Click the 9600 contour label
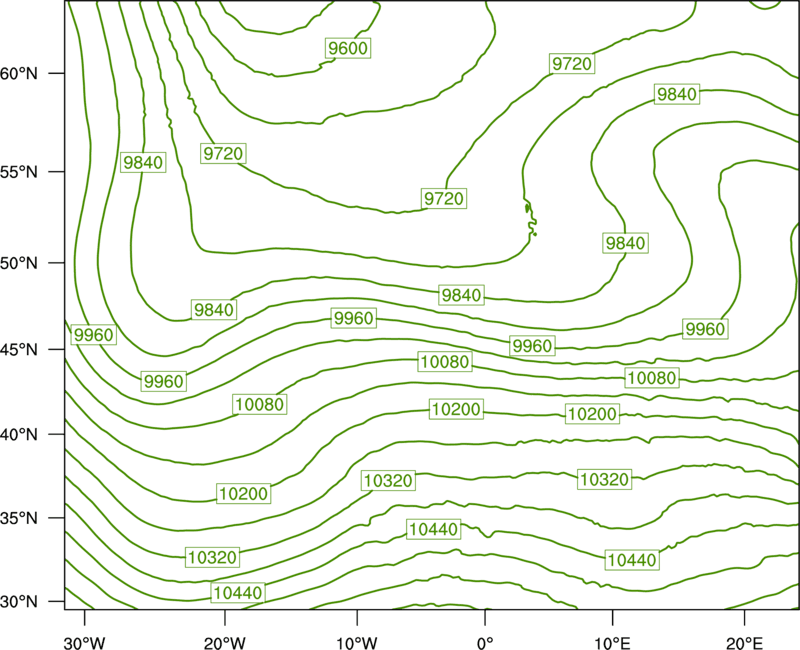800x650 pixels. (348, 48)
